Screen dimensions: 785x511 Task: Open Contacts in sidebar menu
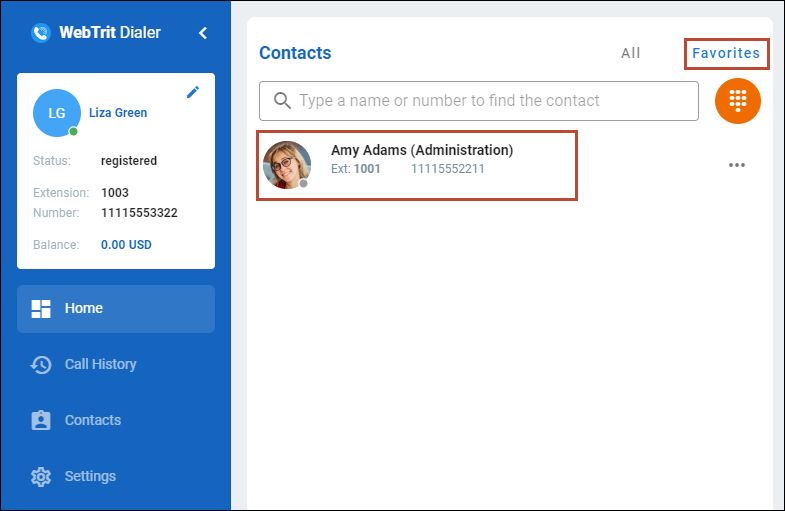116,420
